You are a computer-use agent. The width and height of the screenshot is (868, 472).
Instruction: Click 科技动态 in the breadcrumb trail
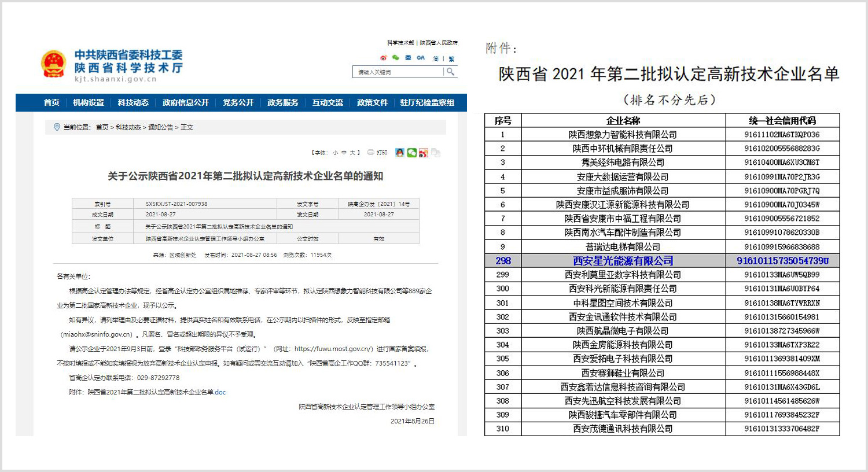[x=128, y=127]
